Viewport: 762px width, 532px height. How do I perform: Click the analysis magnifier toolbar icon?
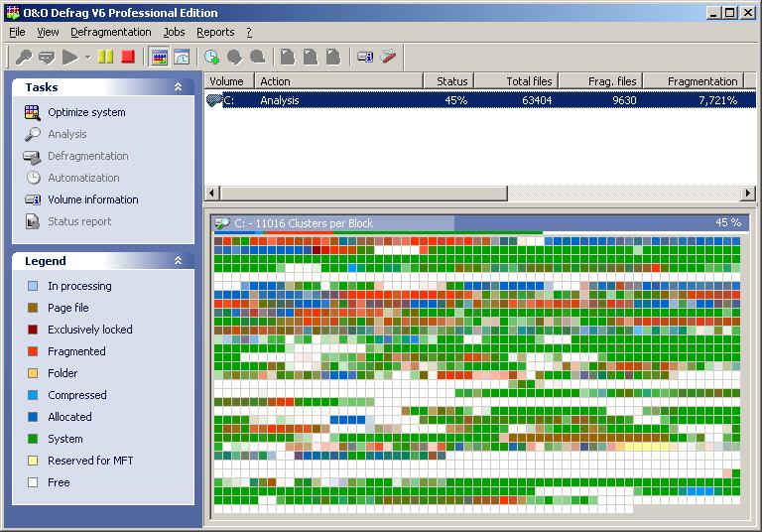point(24,58)
